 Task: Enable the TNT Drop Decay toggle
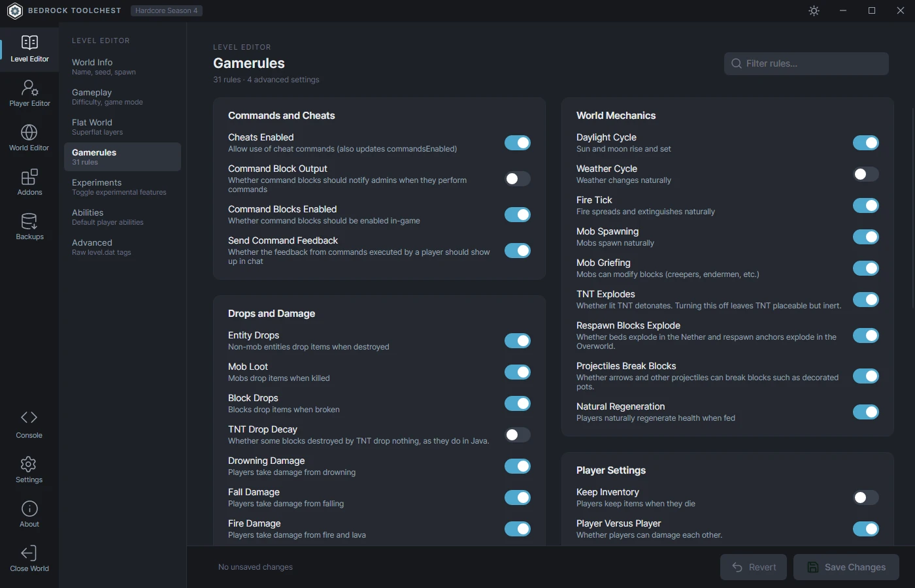518,434
